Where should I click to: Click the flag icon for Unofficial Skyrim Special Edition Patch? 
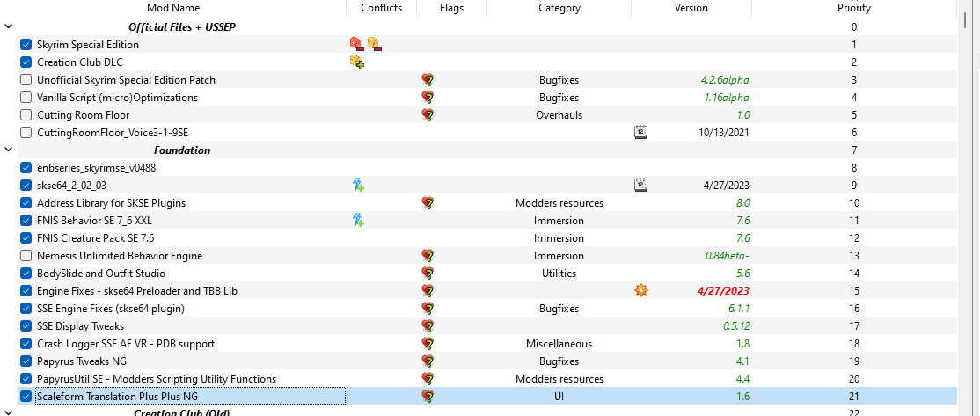pyautogui.click(x=428, y=80)
